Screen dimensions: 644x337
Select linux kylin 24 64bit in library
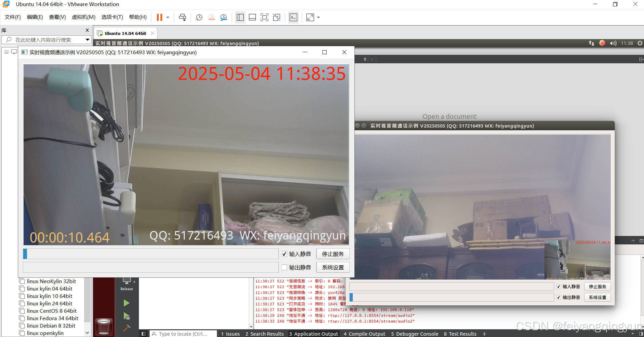pyautogui.click(x=49, y=303)
